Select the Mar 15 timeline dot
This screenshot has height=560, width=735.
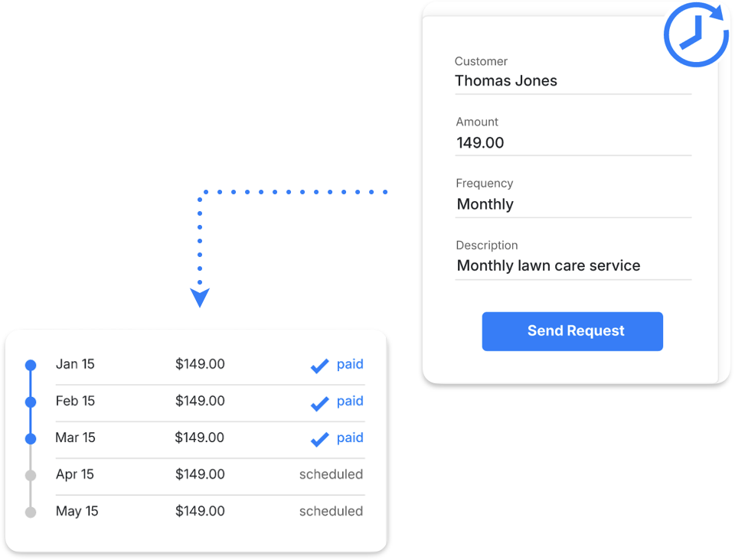[31, 439]
